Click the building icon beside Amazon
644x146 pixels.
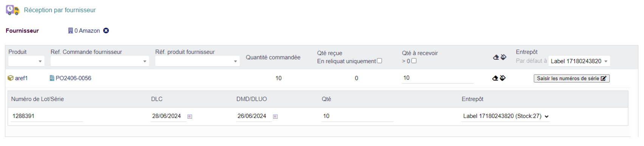[70, 31]
